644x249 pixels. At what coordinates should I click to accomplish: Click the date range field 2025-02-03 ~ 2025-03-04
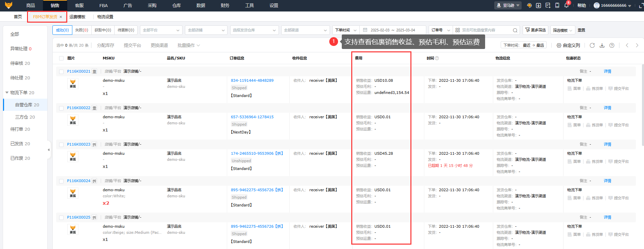393,30
